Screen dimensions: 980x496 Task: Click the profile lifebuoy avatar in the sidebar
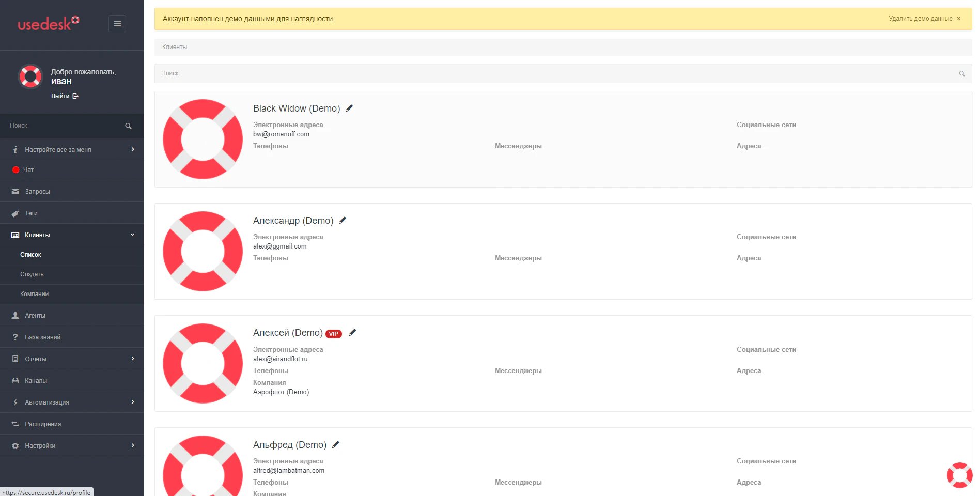point(30,76)
